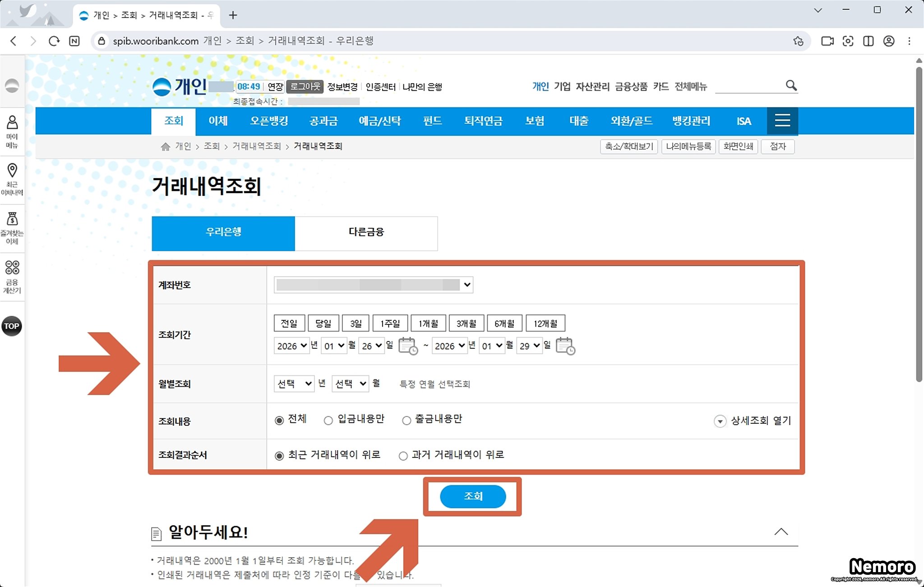Choose oldest transactions first (과거 거래내역이 위로) radio

tap(403, 456)
